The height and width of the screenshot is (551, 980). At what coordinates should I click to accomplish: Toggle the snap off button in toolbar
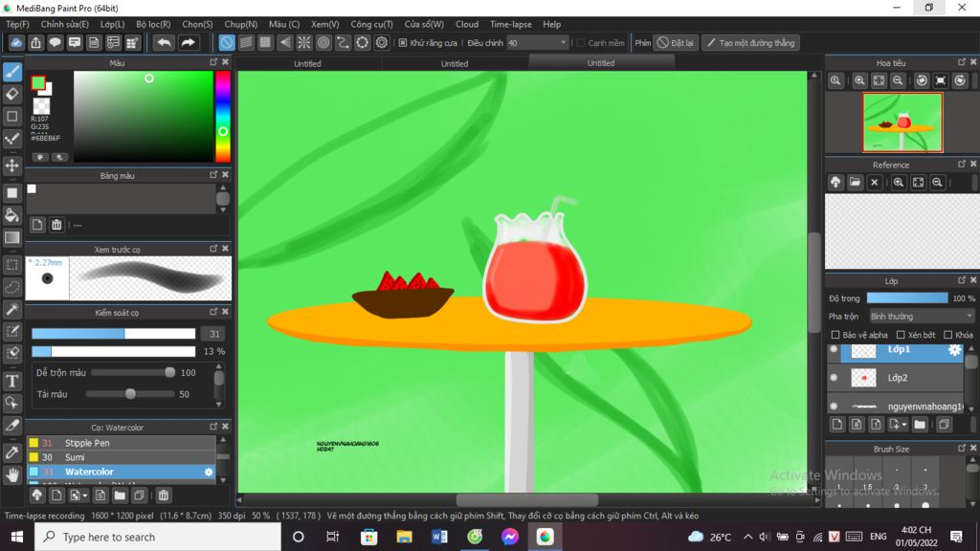point(226,42)
